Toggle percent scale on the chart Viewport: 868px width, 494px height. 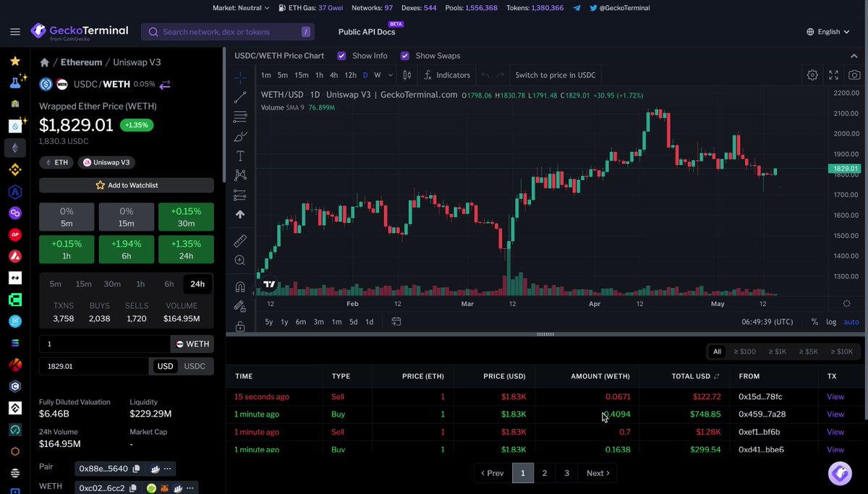pyautogui.click(x=814, y=322)
